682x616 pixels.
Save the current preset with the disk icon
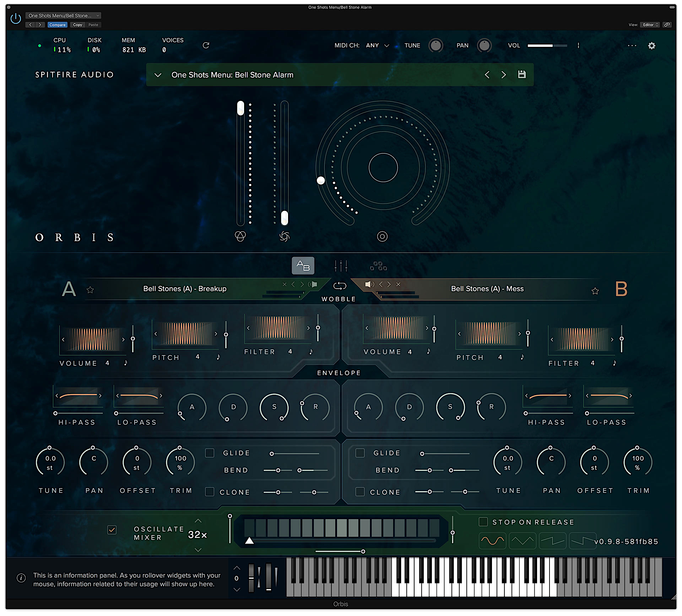tap(522, 75)
